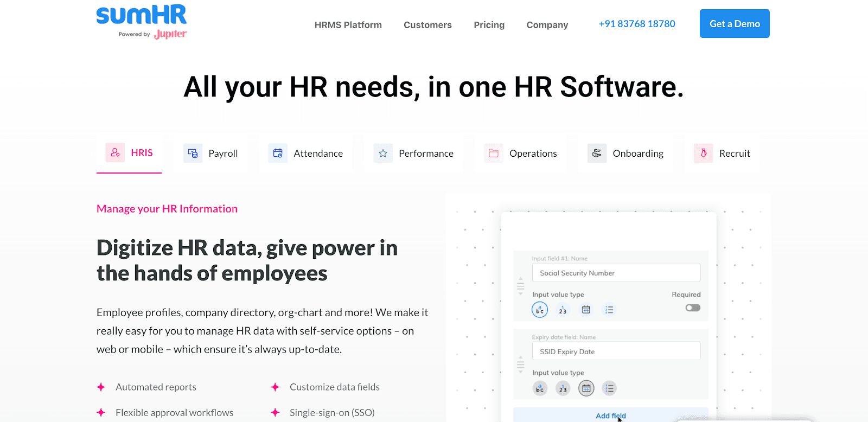Click the Input field #1: Name label
Viewport: 868px width, 422px height.
[559, 259]
